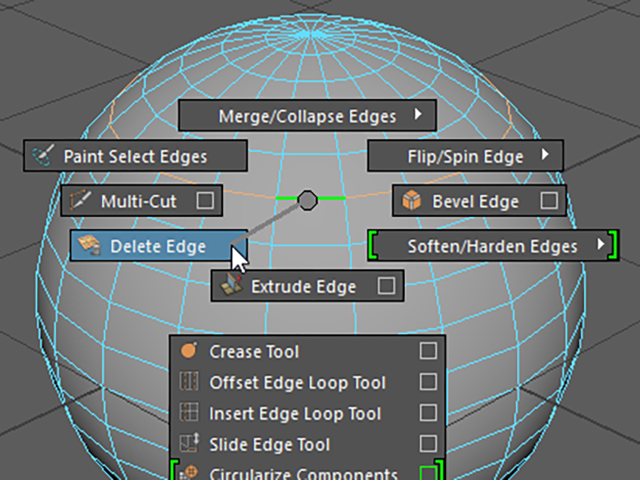The height and width of the screenshot is (480, 640).
Task: Click the Offset Edge Loop Tool icon
Action: coord(189,382)
